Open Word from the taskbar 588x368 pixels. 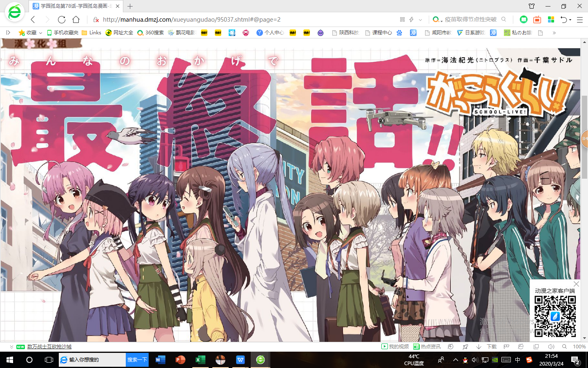(160, 360)
